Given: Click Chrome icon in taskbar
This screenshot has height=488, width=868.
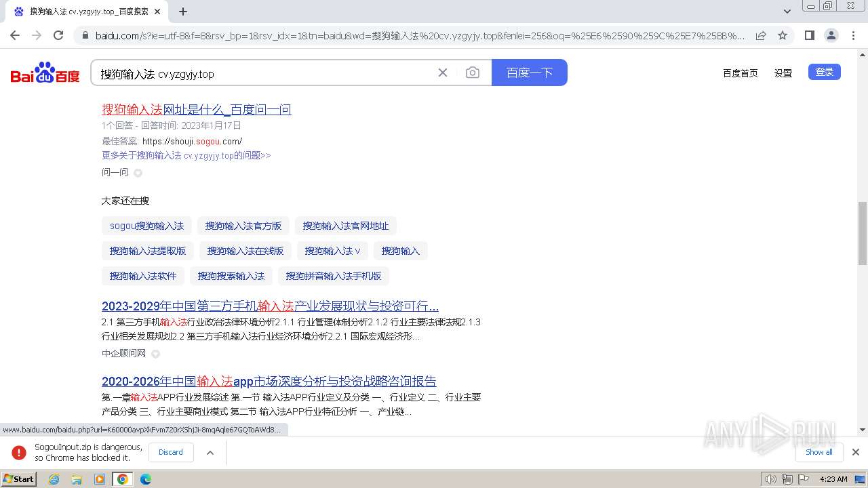Looking at the screenshot, I should (x=123, y=479).
